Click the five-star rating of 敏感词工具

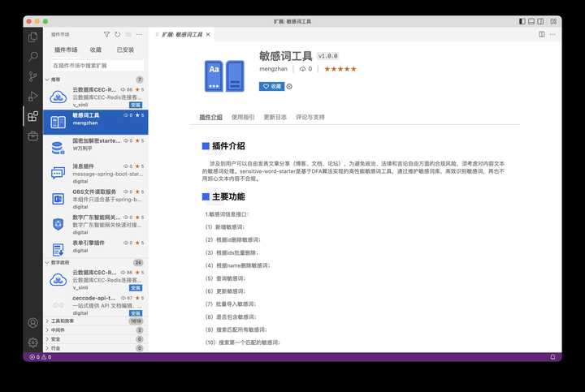click(340, 69)
